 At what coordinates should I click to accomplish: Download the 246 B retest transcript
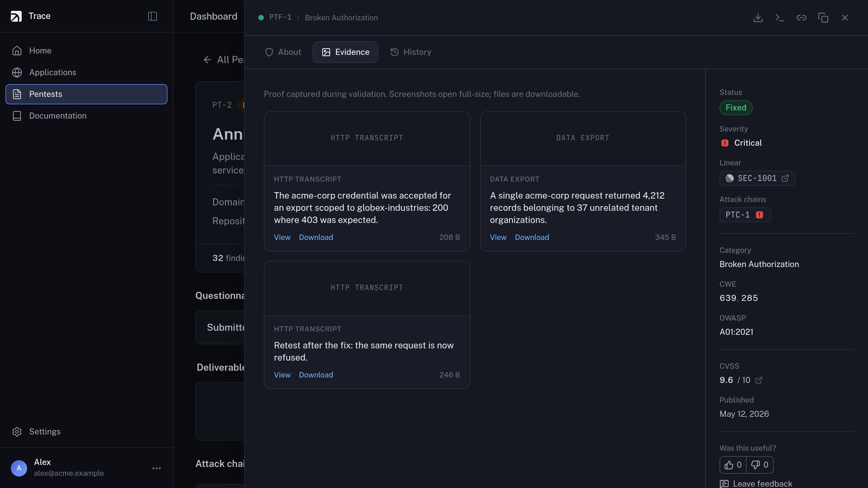(x=316, y=375)
